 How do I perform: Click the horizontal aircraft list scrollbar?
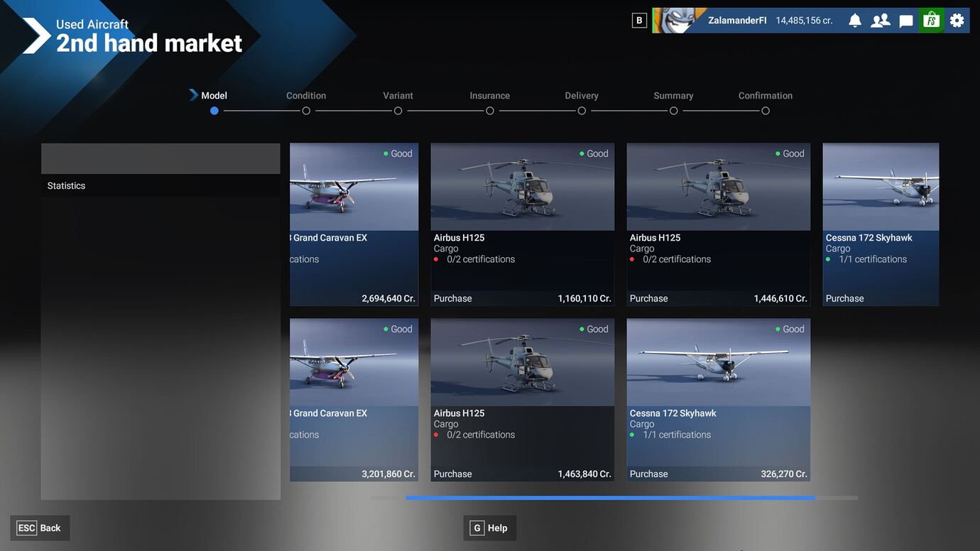[611, 498]
